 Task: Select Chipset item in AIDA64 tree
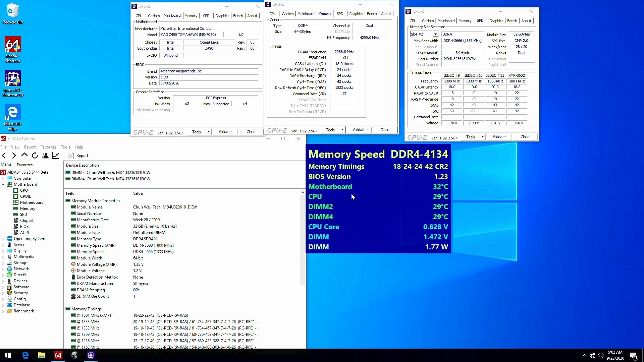[x=26, y=221]
